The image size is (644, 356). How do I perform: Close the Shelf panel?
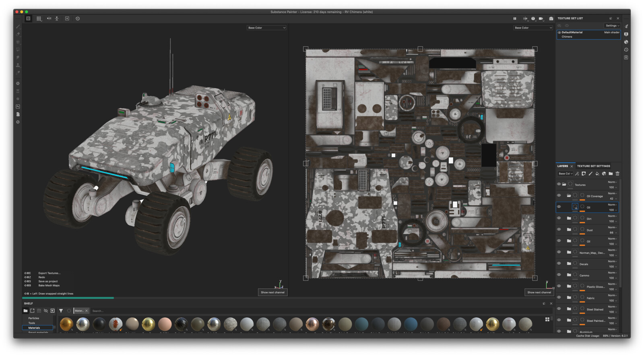pos(551,303)
